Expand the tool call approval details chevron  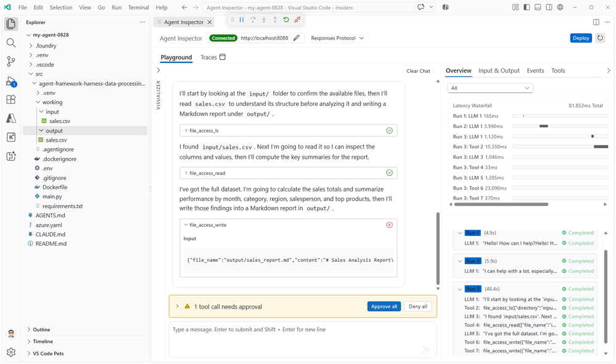(x=177, y=306)
